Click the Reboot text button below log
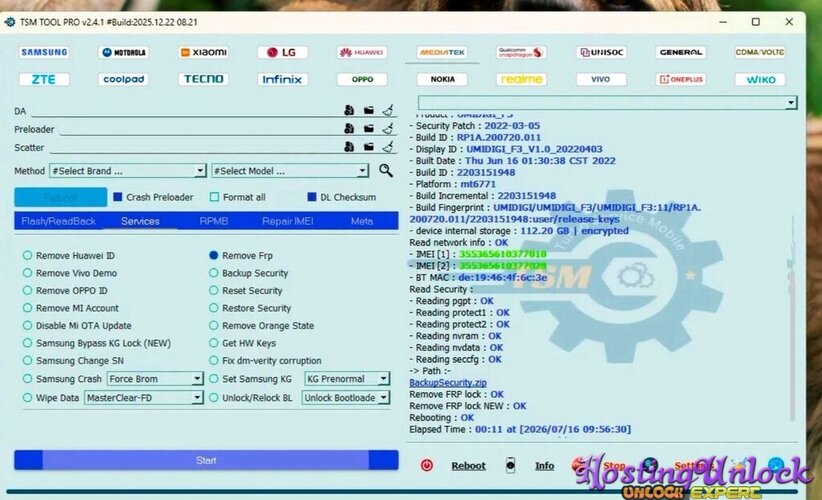The width and height of the screenshot is (822, 500). (x=468, y=465)
